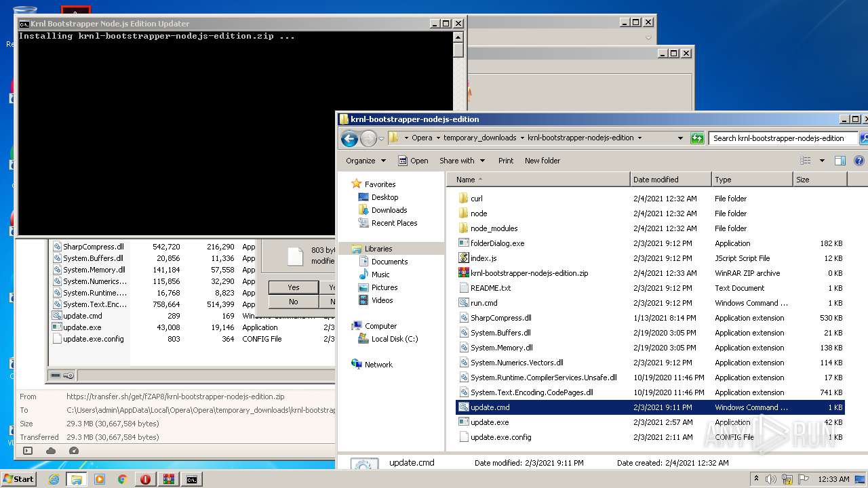Toggle the Explorer preview pane icon

840,161
